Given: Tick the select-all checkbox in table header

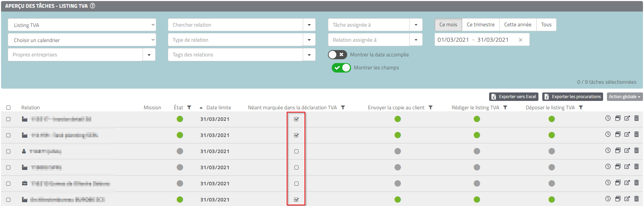Looking at the screenshot, I should point(8,108).
